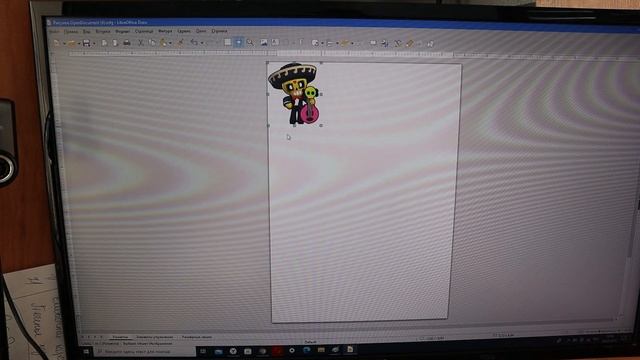This screenshot has width=640, height=360.
Task: Click the Transformations icon
Action: tap(315, 43)
